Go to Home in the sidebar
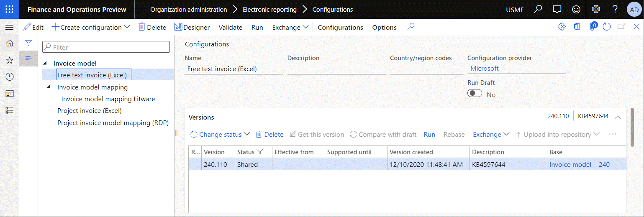The image size is (644, 217). point(9,43)
